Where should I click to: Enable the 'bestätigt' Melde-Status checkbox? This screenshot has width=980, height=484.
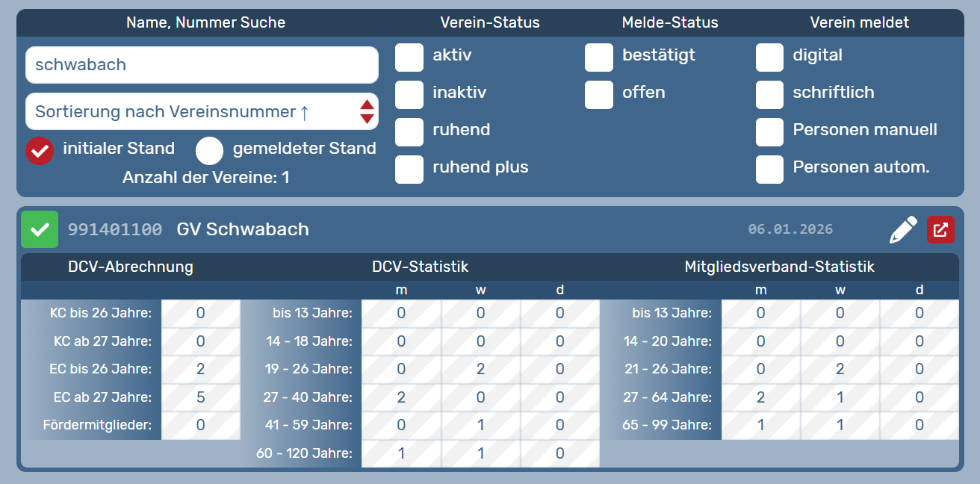point(599,58)
